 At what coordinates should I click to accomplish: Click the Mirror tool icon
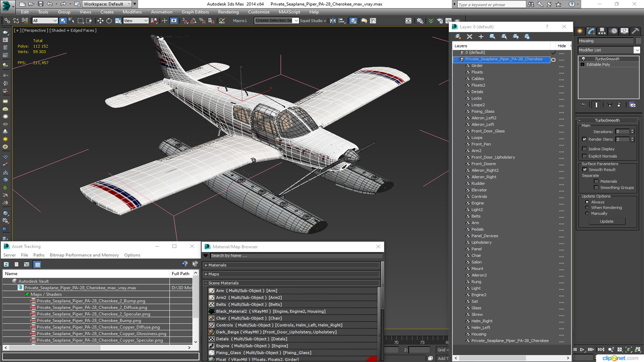[333, 21]
